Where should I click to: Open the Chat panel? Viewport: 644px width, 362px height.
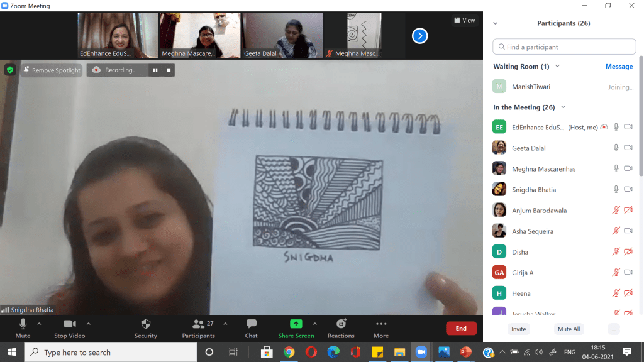click(x=251, y=324)
